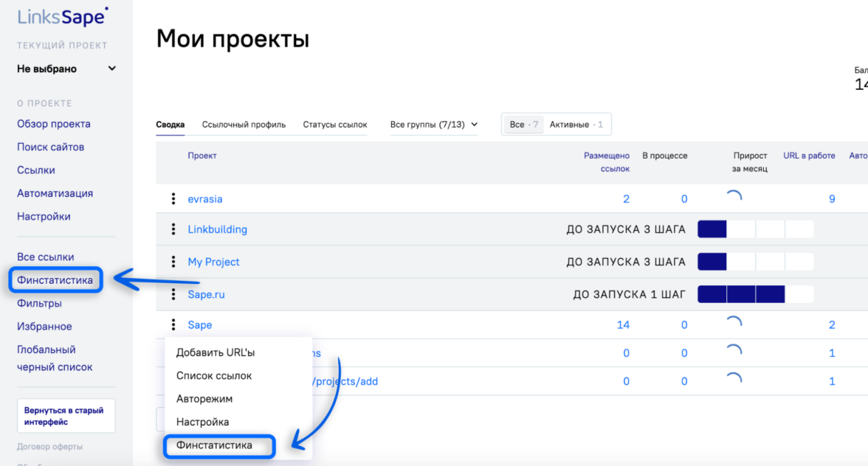868x466 pixels.
Task: Open the 'Все группы (7/13)' dropdown
Action: (434, 125)
